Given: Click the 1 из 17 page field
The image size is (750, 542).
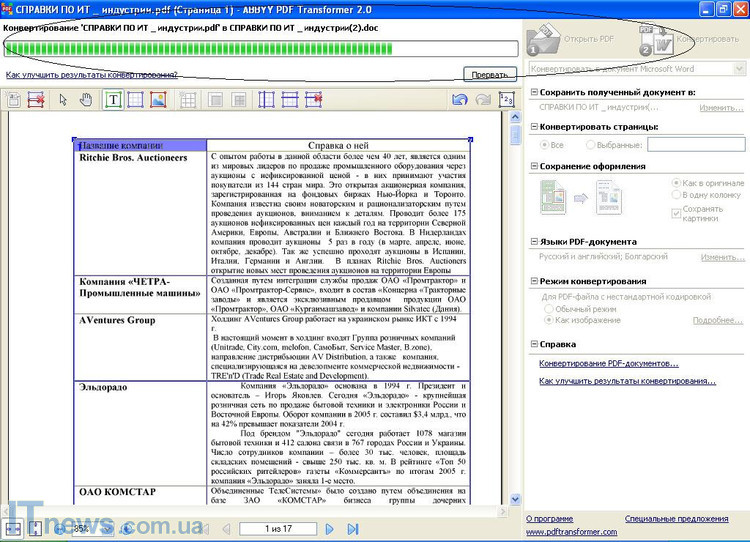Looking at the screenshot, I should point(278,529).
